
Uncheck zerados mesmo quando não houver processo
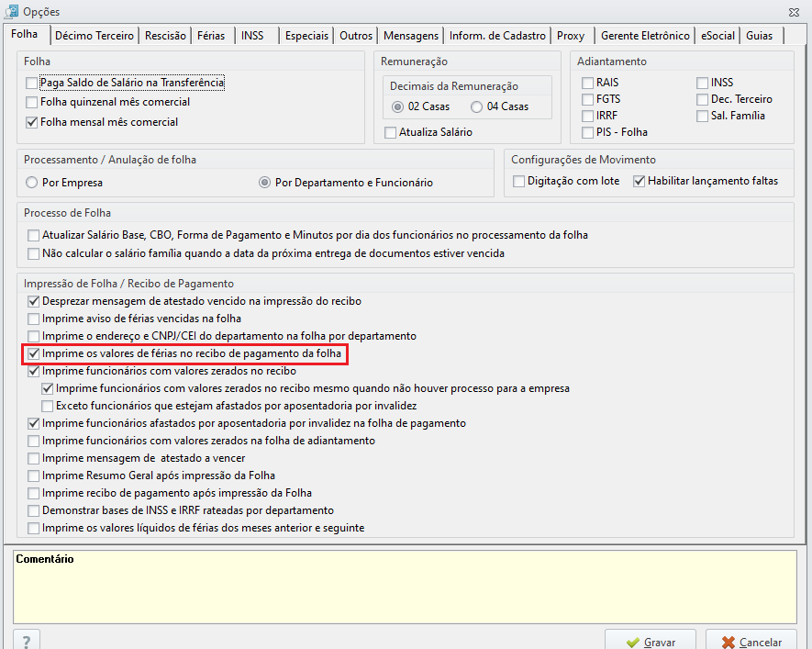(48, 388)
